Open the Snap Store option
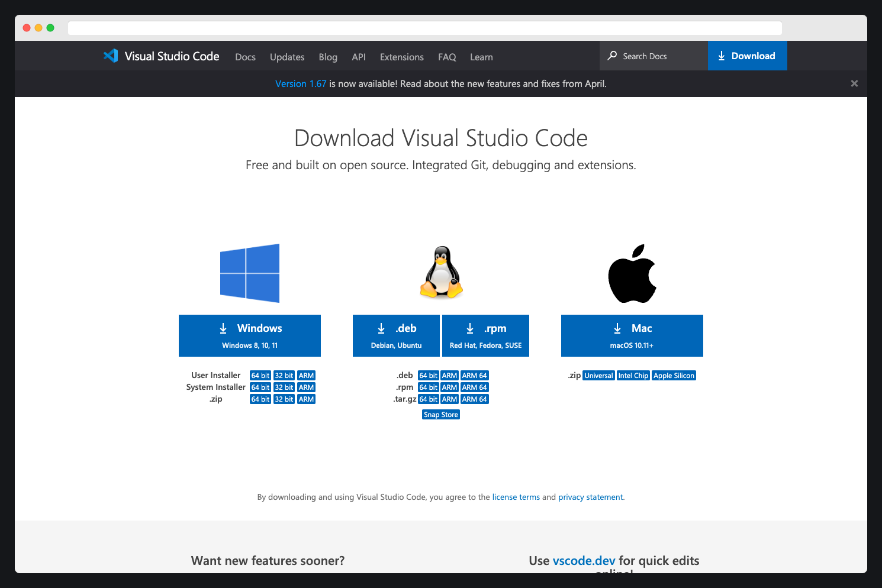 coord(440,414)
